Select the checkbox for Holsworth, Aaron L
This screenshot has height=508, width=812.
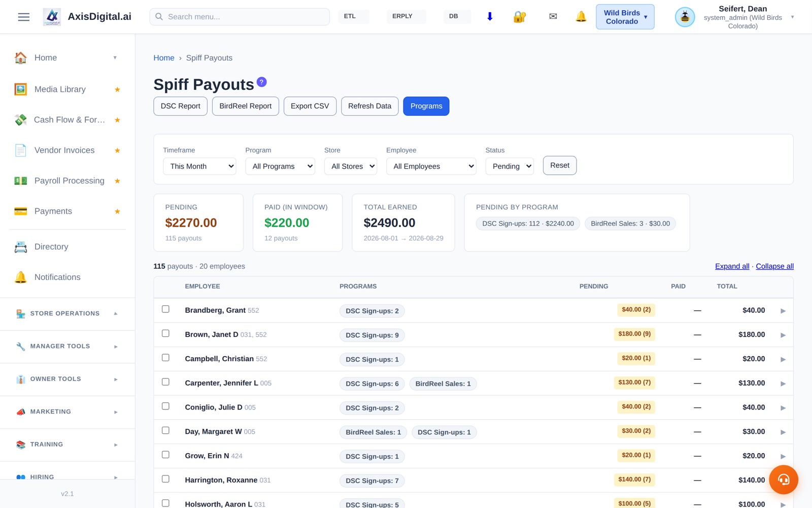(165, 503)
